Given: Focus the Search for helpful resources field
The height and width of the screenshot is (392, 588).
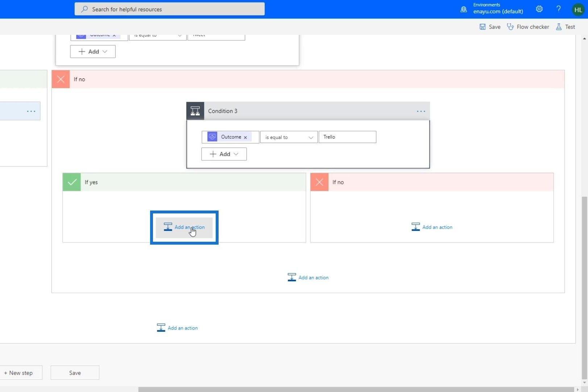Looking at the screenshot, I should pos(170,9).
